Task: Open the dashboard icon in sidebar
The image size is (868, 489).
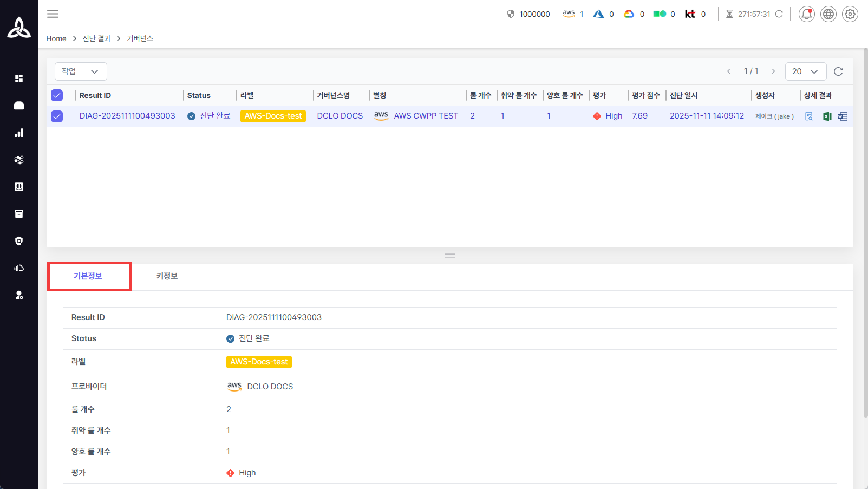Action: click(19, 79)
